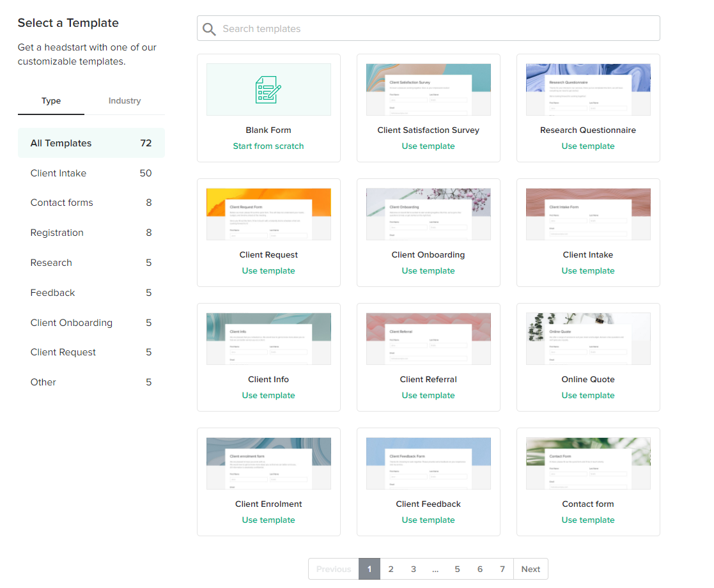The image size is (714, 588).
Task: Switch to the Industry tab
Action: [125, 101]
